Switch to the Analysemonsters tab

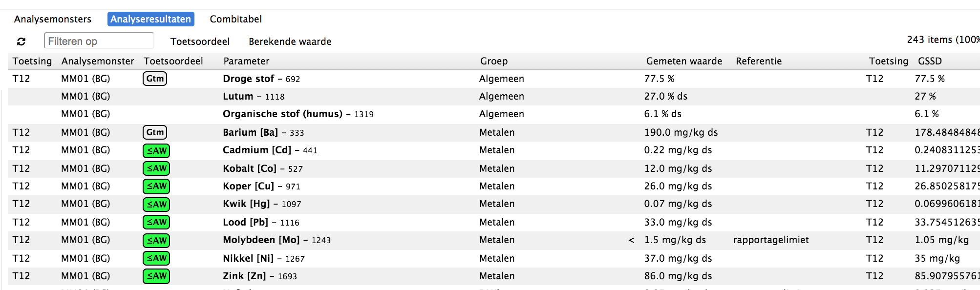click(x=53, y=19)
